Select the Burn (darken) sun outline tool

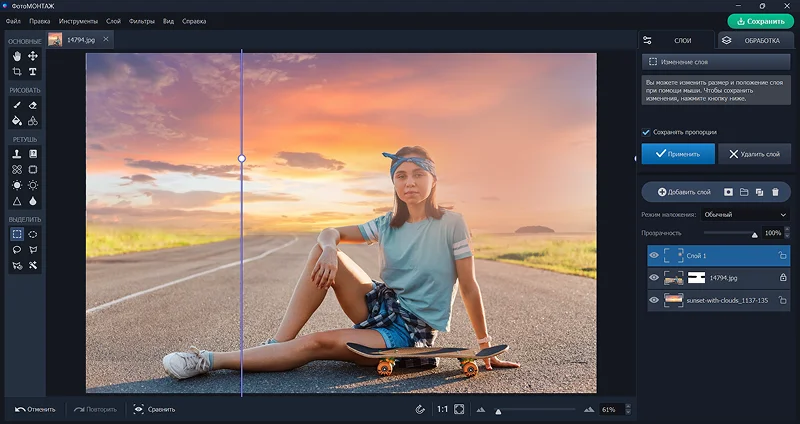(x=33, y=185)
